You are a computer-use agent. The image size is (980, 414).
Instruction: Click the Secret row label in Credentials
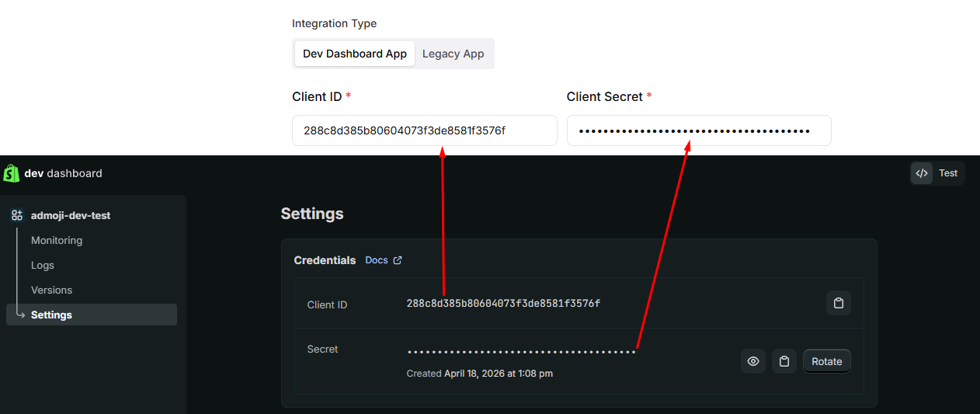coord(323,349)
